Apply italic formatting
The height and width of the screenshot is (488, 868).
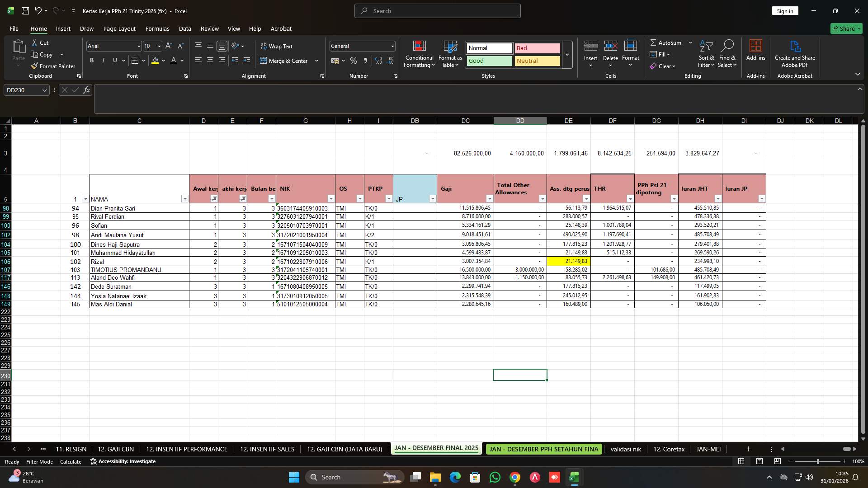(x=103, y=60)
